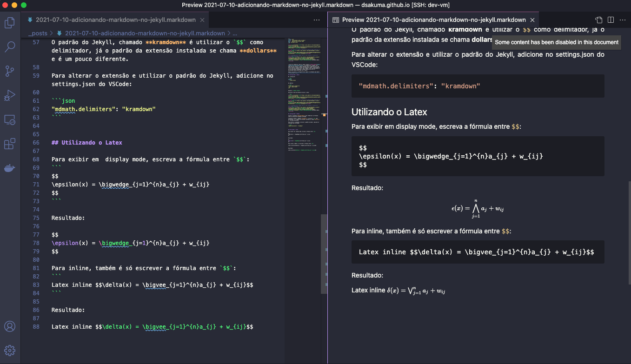Click the Latex inline text on source line 88
The height and width of the screenshot is (364, 631).
pos(152,327)
